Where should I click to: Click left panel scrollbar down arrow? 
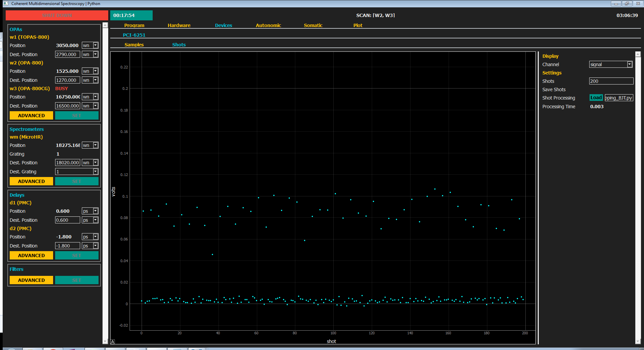coord(105,341)
